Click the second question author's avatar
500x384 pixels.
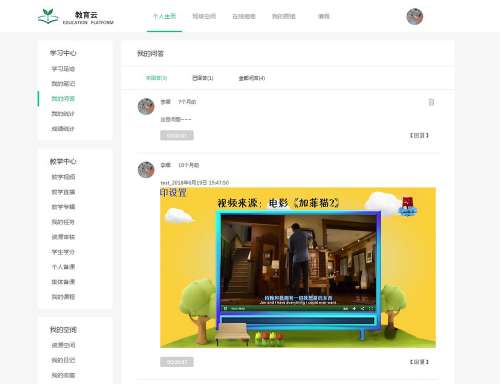coord(146,169)
